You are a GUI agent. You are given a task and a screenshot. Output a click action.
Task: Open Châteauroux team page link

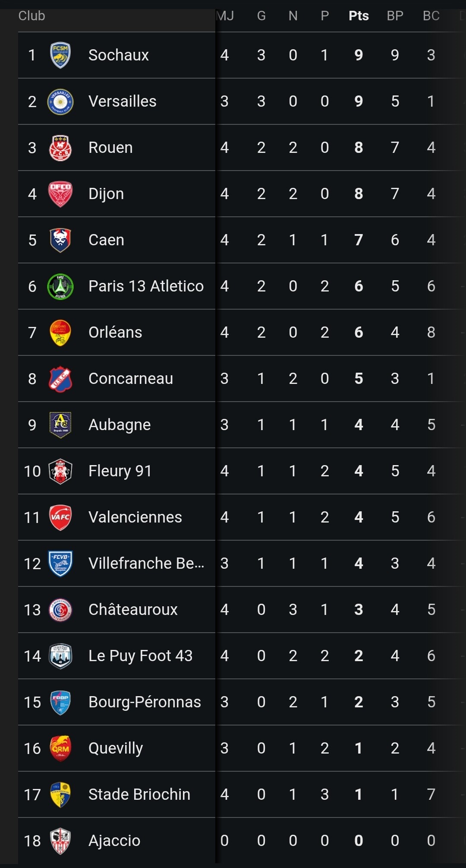tap(133, 610)
